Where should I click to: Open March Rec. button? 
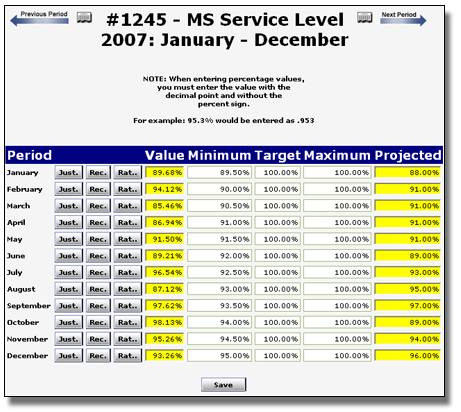[x=98, y=206]
